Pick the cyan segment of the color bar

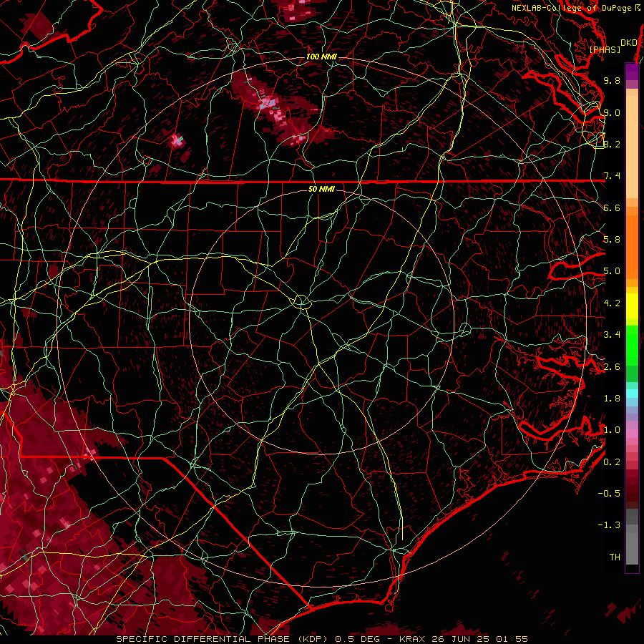(632, 394)
